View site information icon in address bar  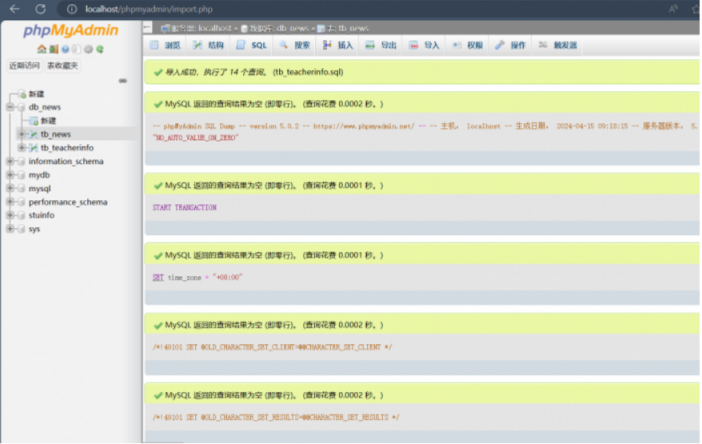[72, 9]
